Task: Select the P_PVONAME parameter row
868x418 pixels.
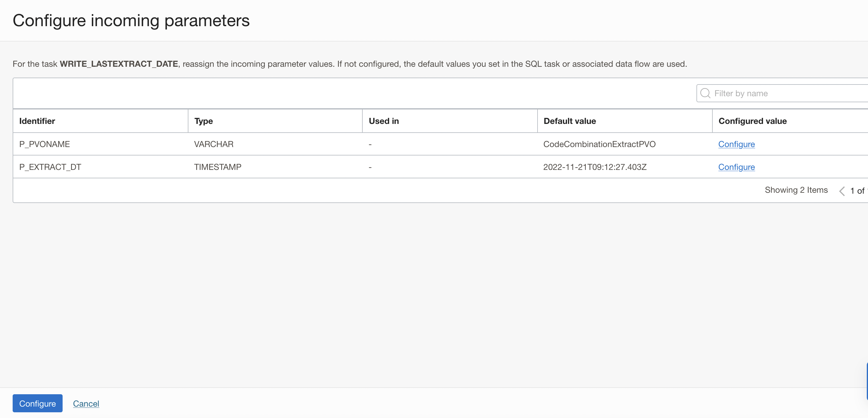Action: tap(45, 144)
